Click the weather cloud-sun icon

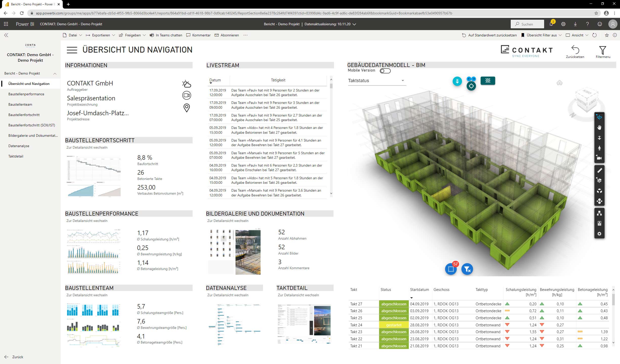186,84
